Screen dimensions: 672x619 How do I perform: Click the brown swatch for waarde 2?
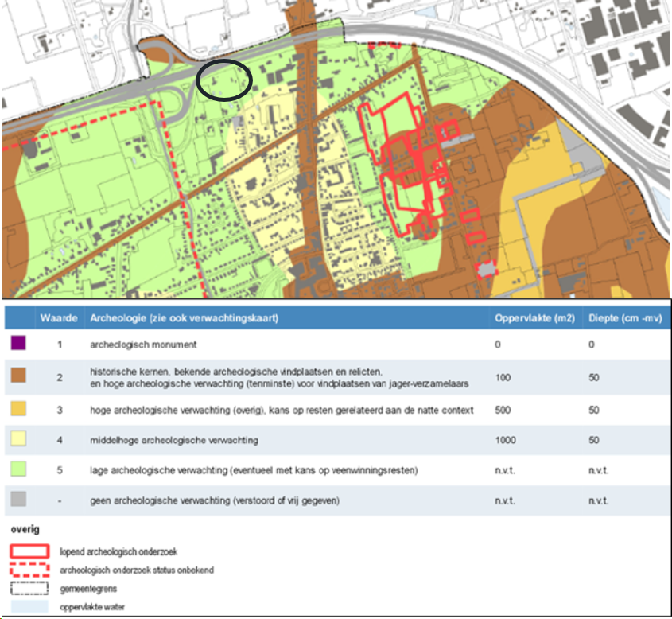tap(18, 375)
